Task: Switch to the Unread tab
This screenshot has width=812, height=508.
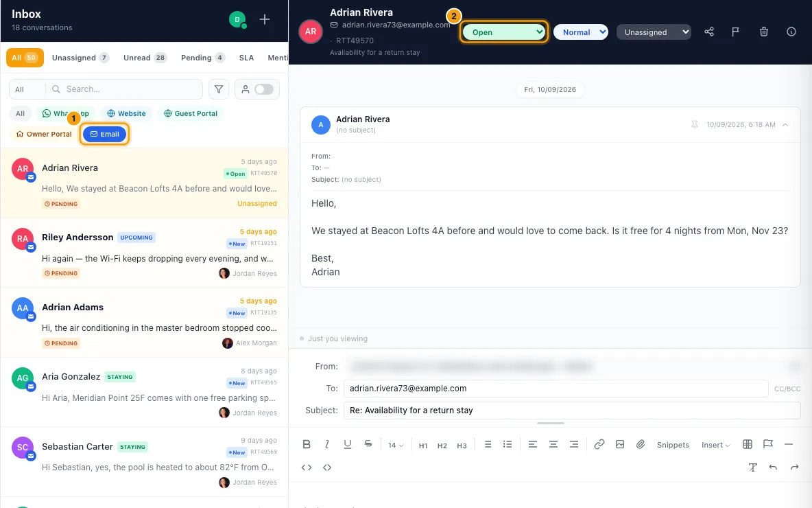Action: 145,58
